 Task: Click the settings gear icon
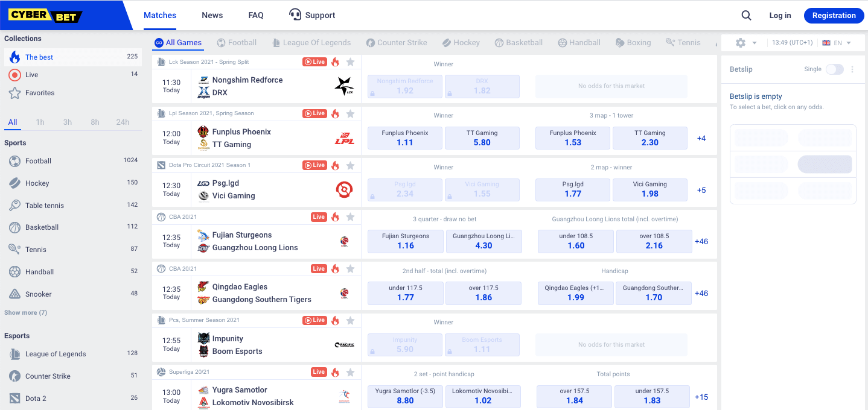pyautogui.click(x=740, y=42)
